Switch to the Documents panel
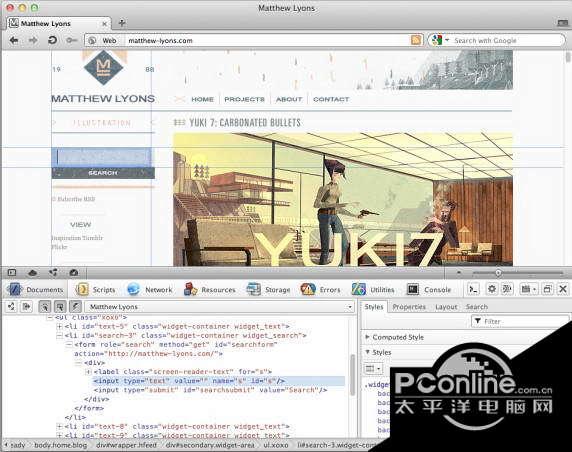572x452 pixels. click(x=36, y=290)
